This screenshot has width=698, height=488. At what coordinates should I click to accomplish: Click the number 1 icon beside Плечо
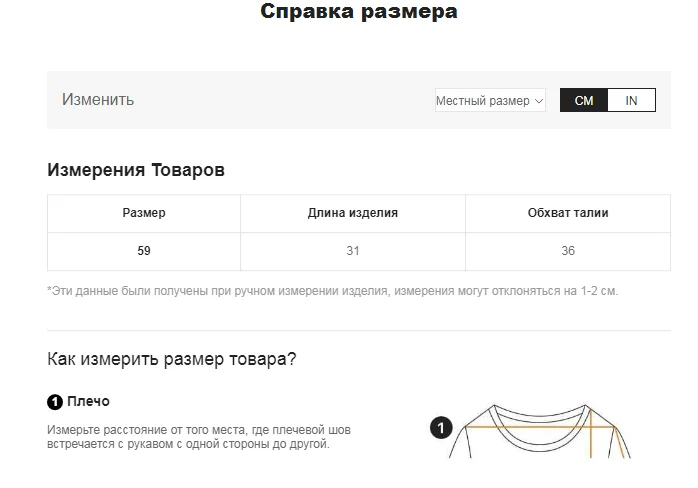click(x=55, y=402)
